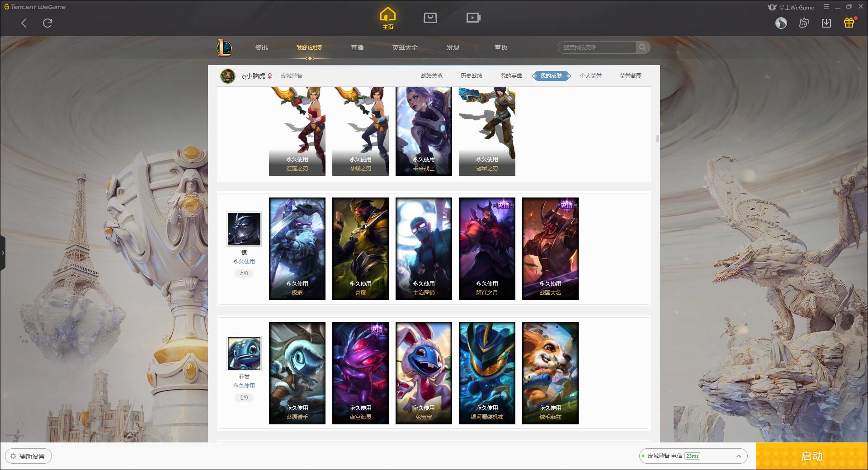Select the 腥红之月 skin card
Image resolution: width=868 pixels, height=470 pixels.
click(487, 249)
